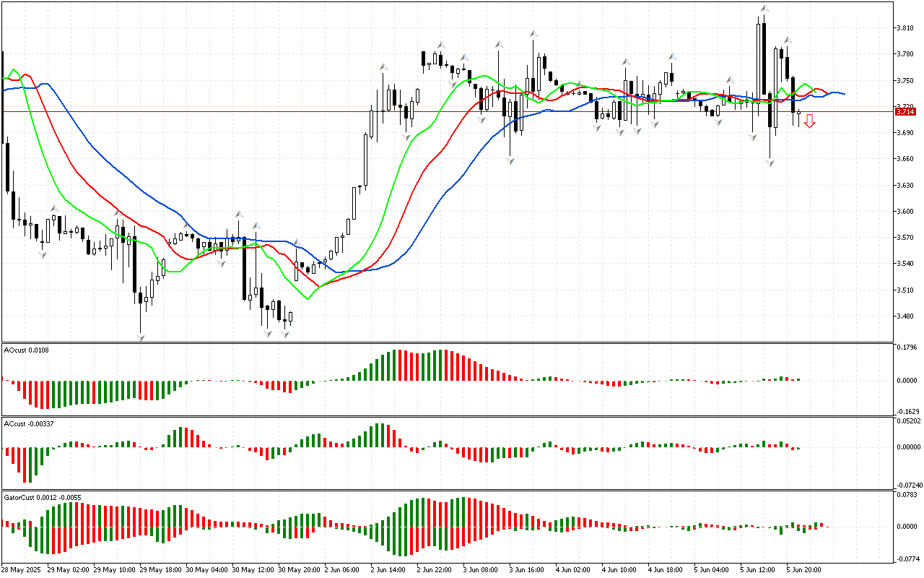Select the blue Alligator line at its right end
The height and width of the screenshot is (578, 924).
(x=842, y=94)
